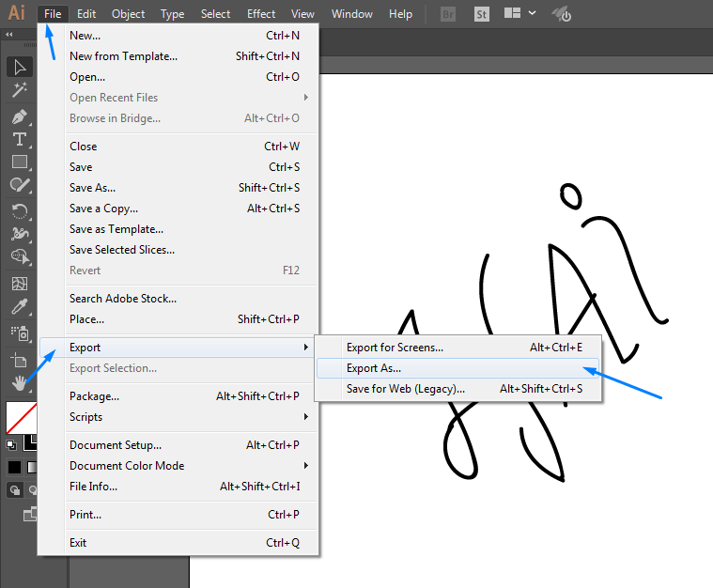Choose Close in File menu
The image size is (713, 588).
click(x=178, y=147)
